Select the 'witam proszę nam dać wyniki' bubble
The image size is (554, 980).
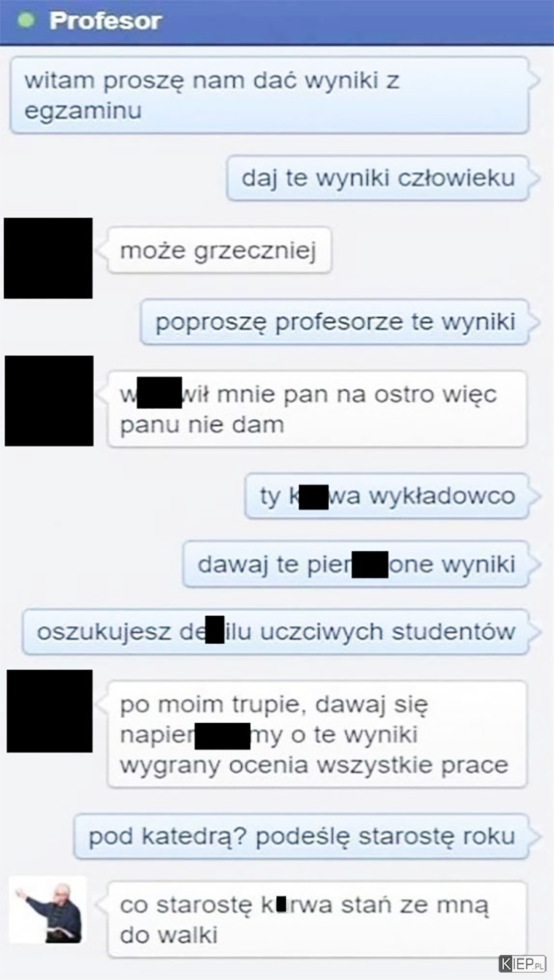point(270,95)
